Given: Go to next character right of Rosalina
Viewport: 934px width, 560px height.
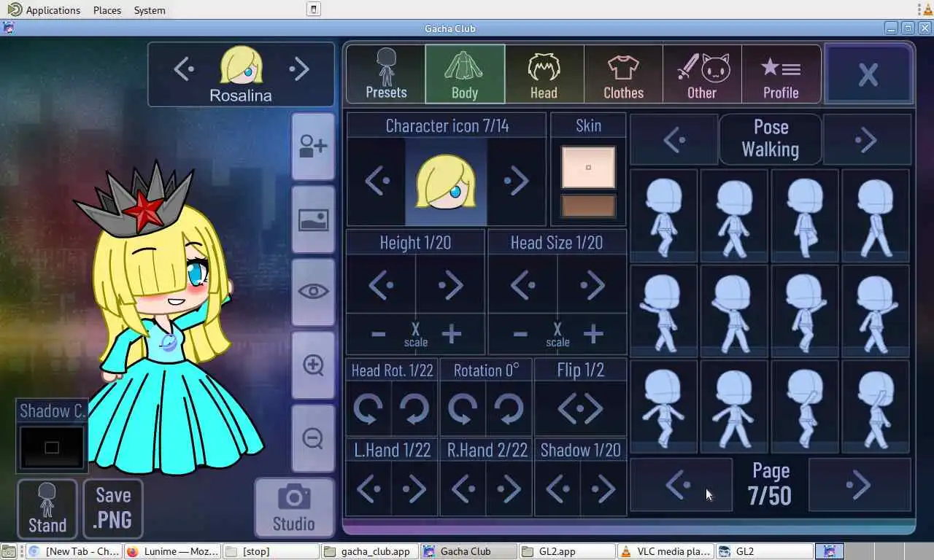Looking at the screenshot, I should 299,69.
